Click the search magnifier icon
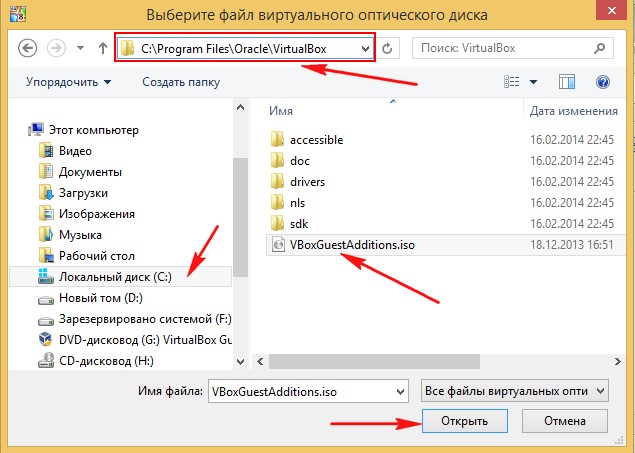Screen dimensions: 635x453 600,48
